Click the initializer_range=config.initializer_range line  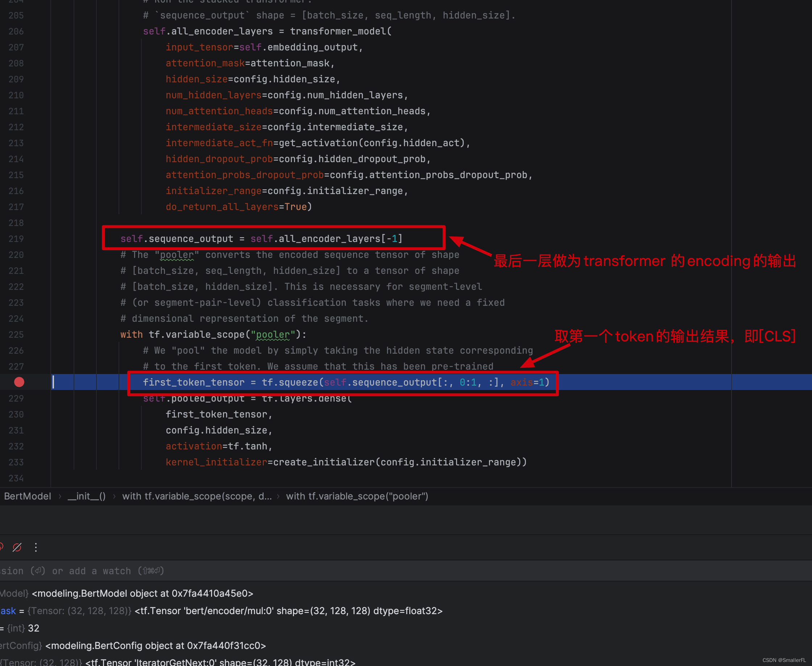pyautogui.click(x=287, y=191)
